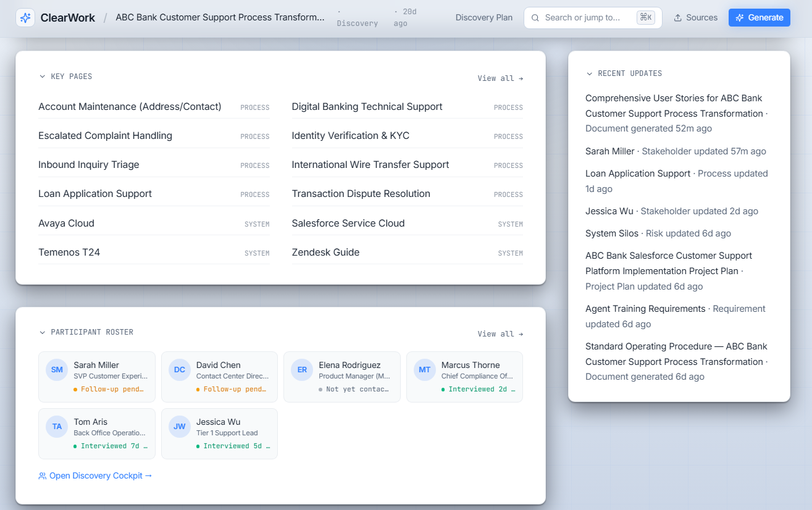The image size is (812, 510).
Task: Open Jessica Wu participant card
Action: point(219,433)
